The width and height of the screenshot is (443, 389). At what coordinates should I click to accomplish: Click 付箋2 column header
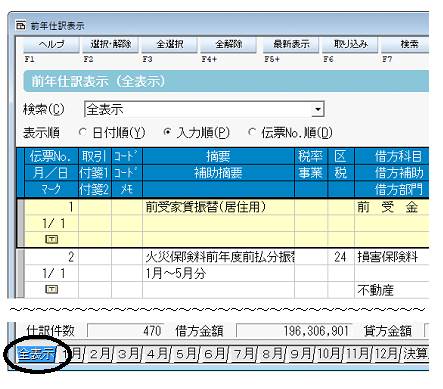(95, 189)
